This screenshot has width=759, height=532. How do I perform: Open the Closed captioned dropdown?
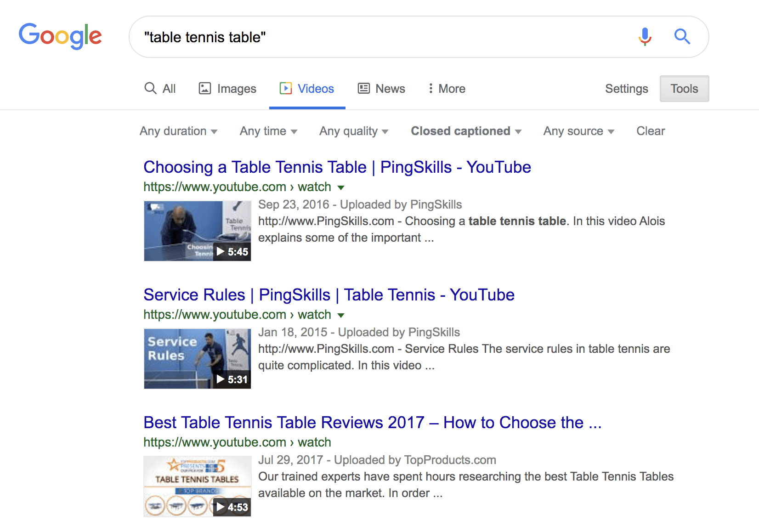(466, 131)
